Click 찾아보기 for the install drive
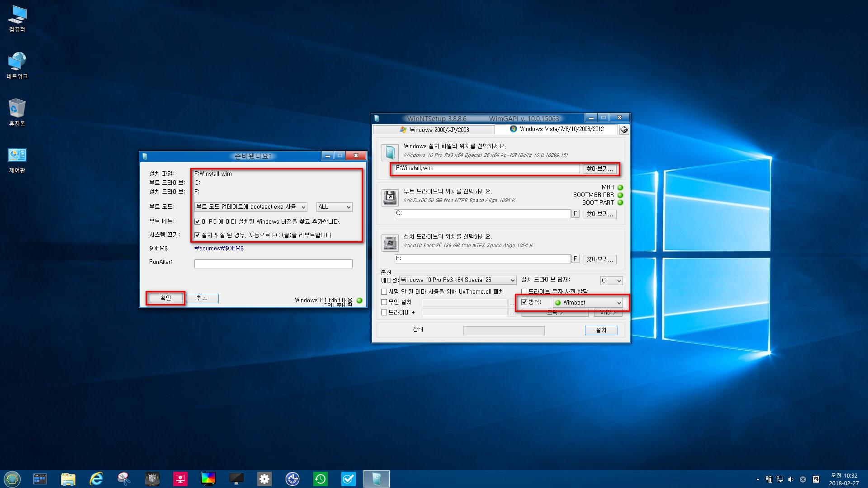The height and width of the screenshot is (488, 868). (599, 259)
